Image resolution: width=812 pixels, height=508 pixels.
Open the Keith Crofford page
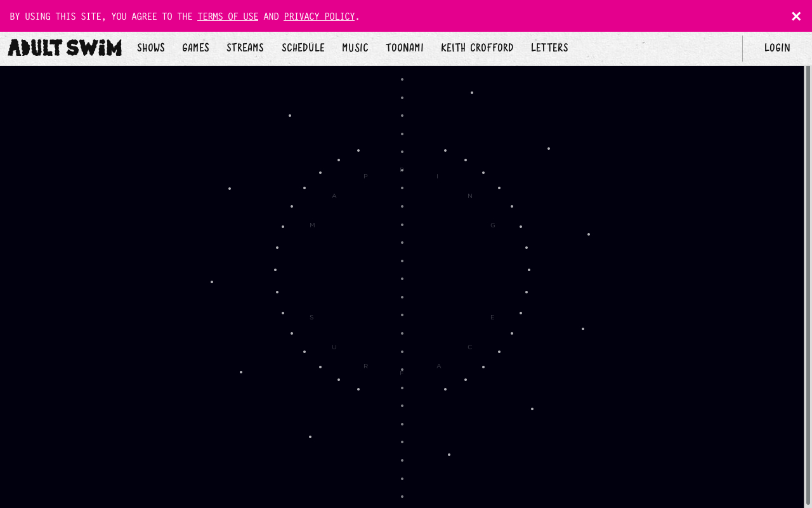tap(477, 48)
